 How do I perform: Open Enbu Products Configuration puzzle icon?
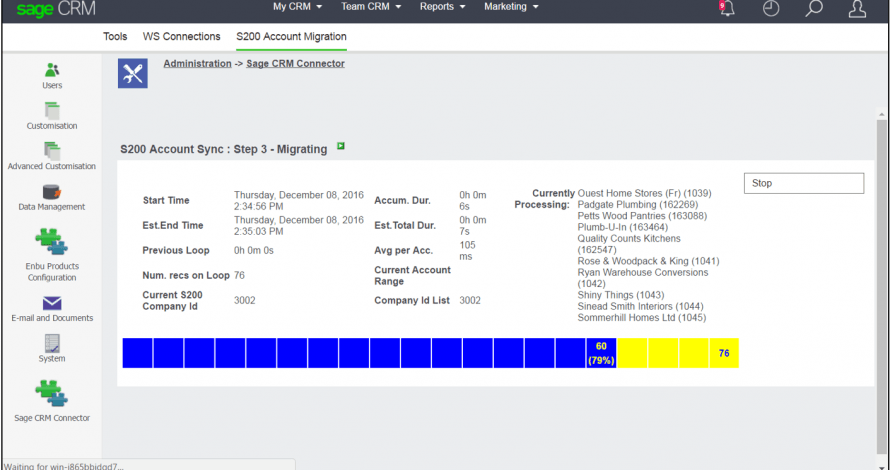(x=52, y=242)
